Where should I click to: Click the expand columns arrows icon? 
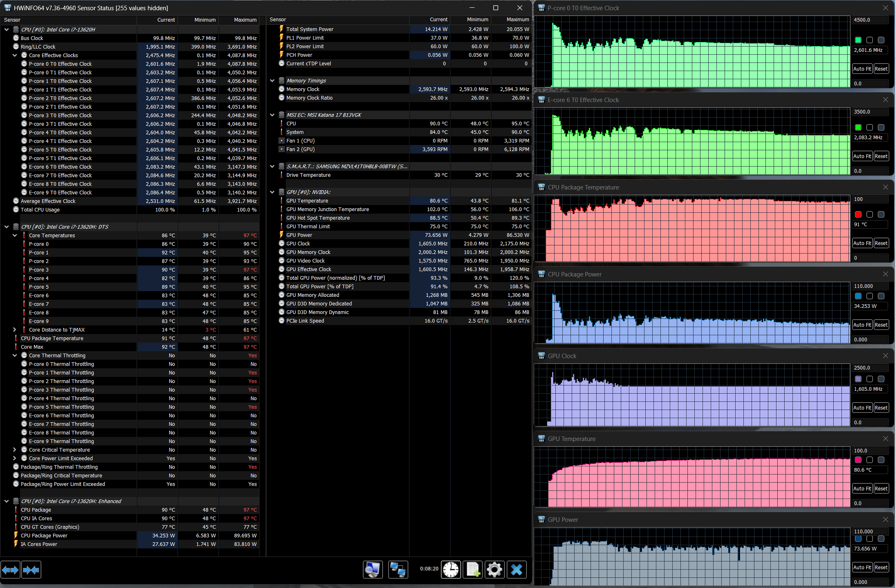tap(10, 570)
